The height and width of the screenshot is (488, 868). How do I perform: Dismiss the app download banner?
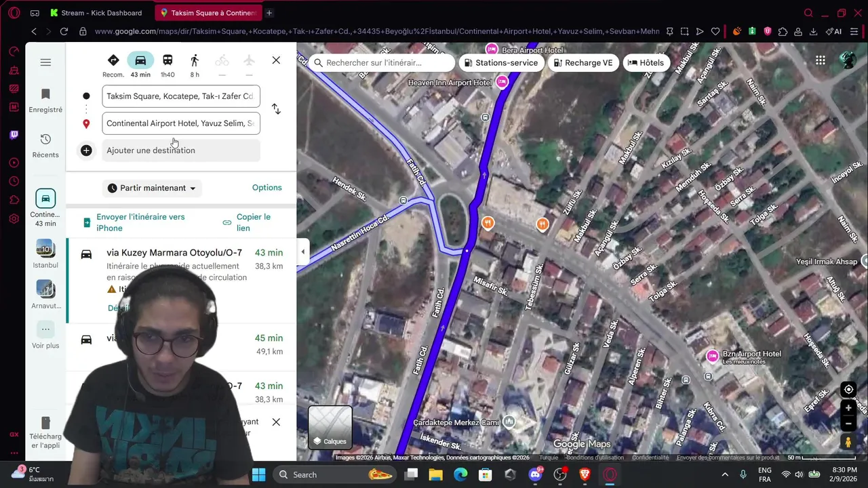click(276, 422)
